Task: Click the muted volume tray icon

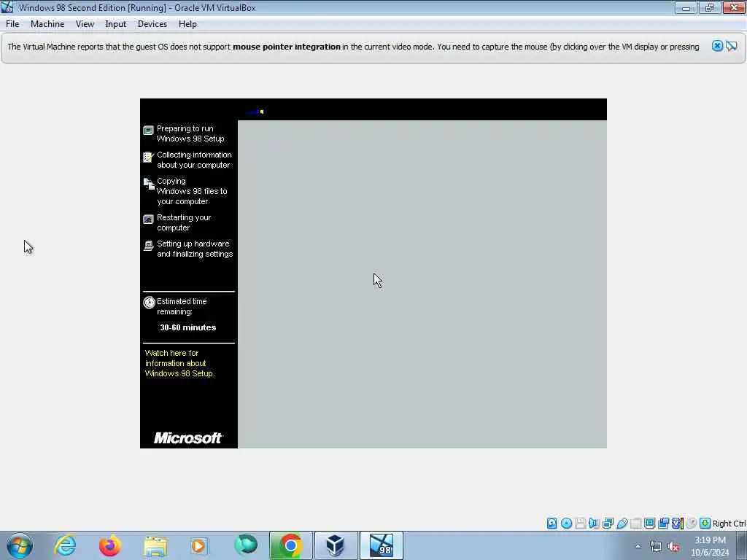Action: coord(673,547)
